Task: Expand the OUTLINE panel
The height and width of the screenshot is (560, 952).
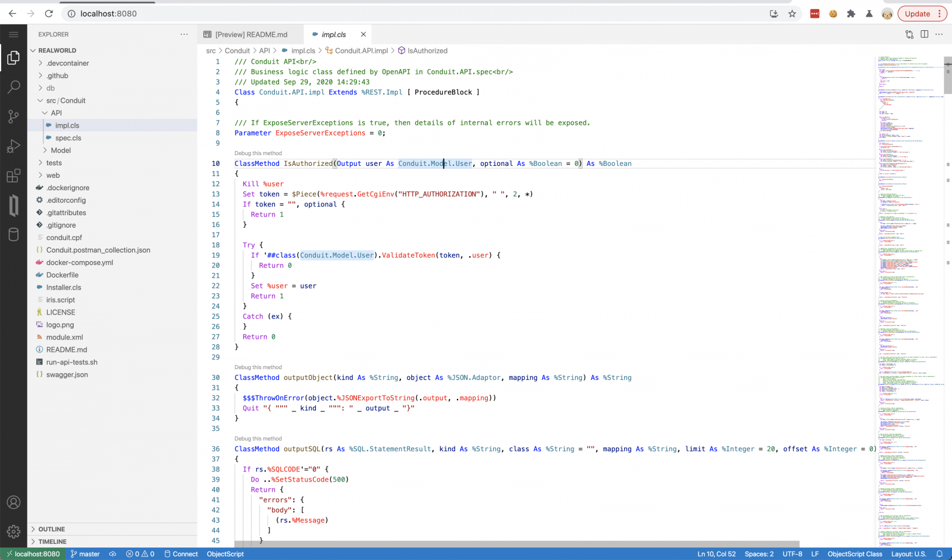Action: click(52, 529)
